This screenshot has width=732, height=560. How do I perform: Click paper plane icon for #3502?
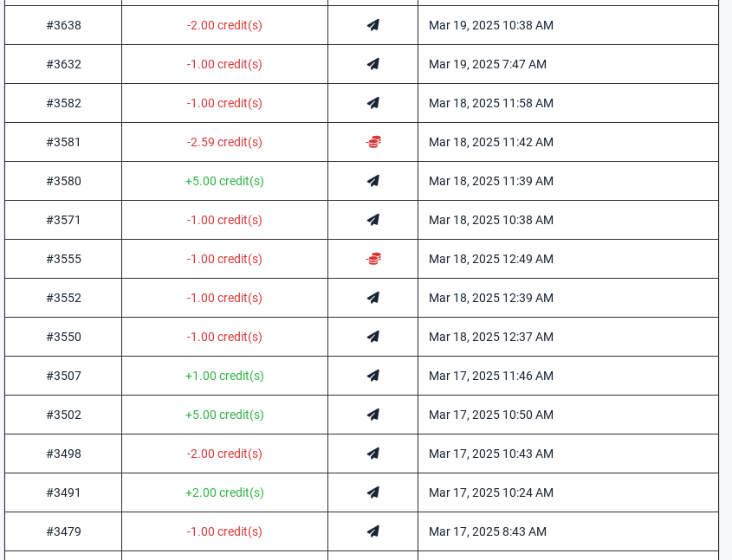pyautogui.click(x=373, y=415)
